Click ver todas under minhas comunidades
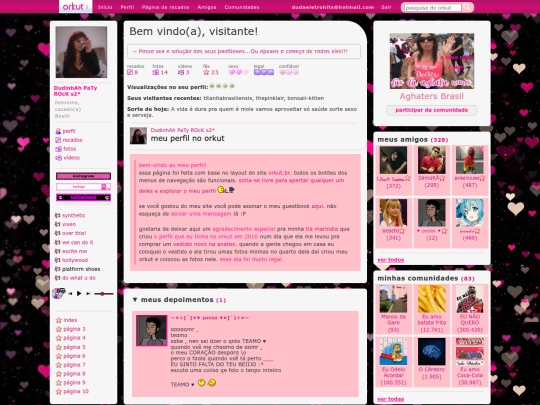This screenshot has width=540, height=405. 391,399
